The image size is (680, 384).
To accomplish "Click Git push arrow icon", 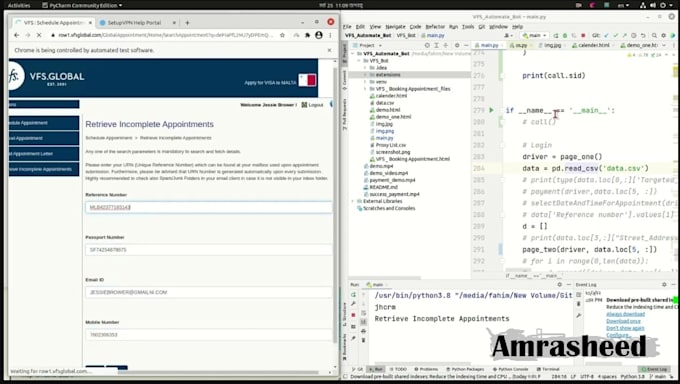I will pos(624,36).
